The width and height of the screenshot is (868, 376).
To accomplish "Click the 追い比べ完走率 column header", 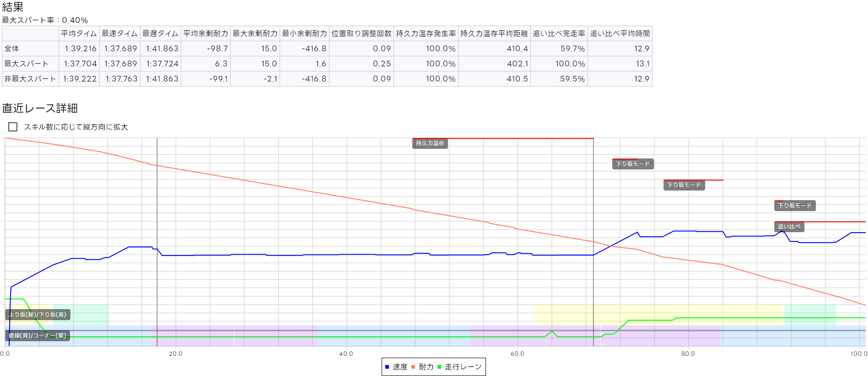I will coord(559,33).
